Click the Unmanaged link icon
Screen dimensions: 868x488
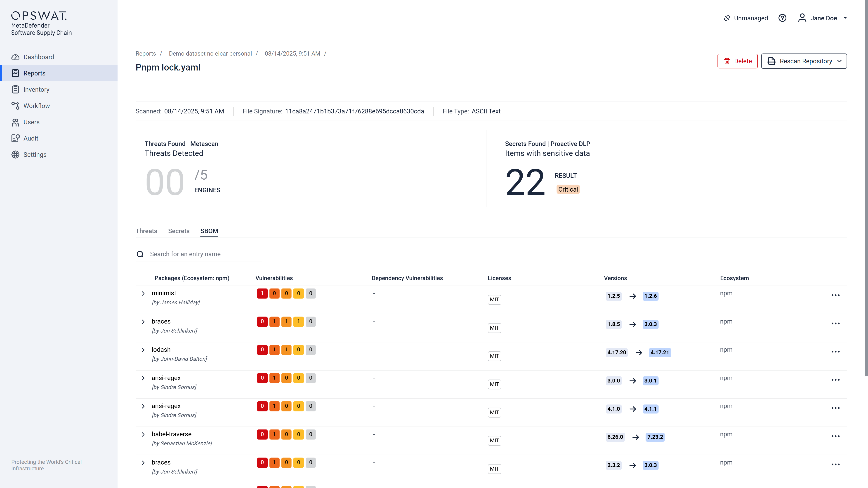tap(727, 18)
